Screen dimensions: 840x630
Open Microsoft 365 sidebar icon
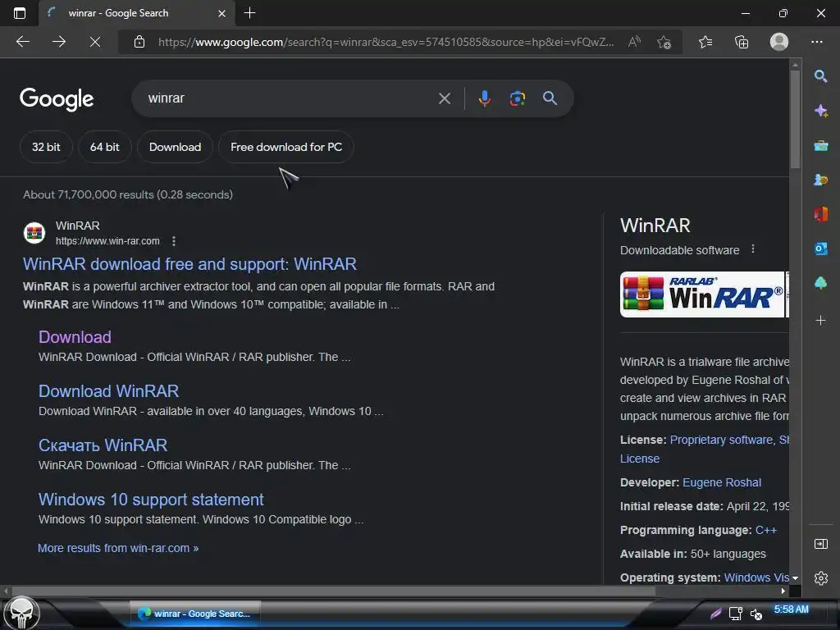pos(820,214)
